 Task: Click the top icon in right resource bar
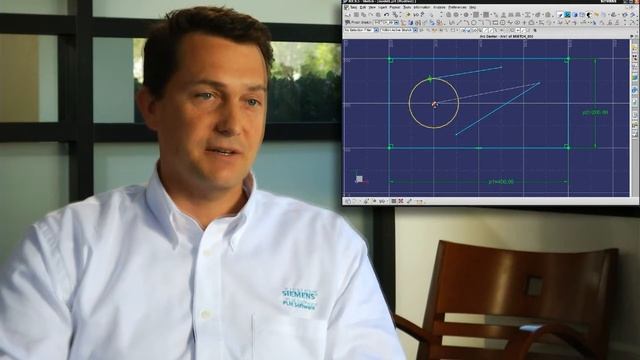point(635,48)
